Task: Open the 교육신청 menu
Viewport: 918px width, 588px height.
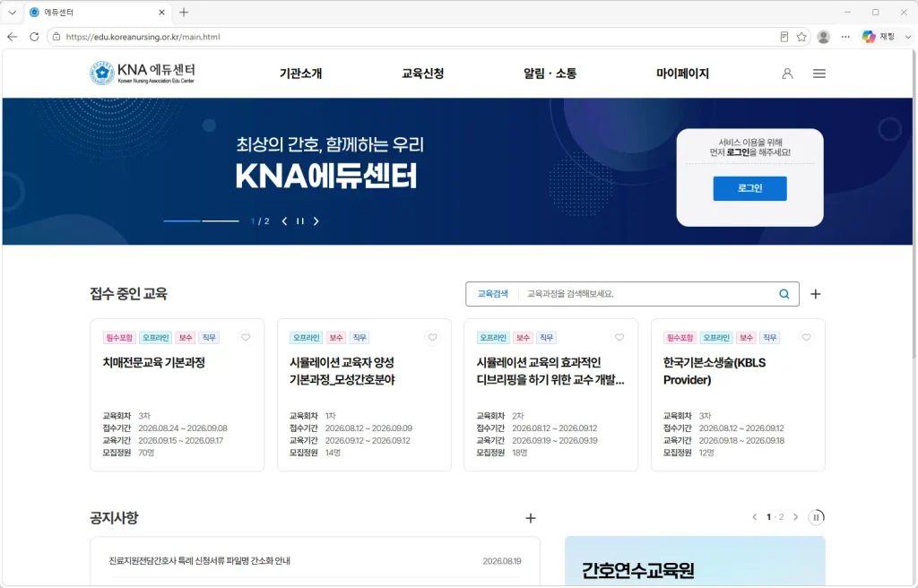Action: tap(423, 73)
